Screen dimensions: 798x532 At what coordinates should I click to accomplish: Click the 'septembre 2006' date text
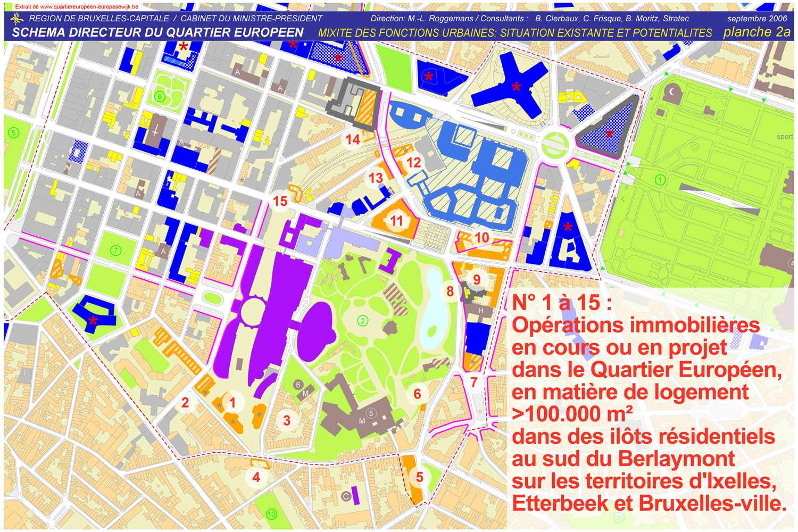tap(757, 19)
